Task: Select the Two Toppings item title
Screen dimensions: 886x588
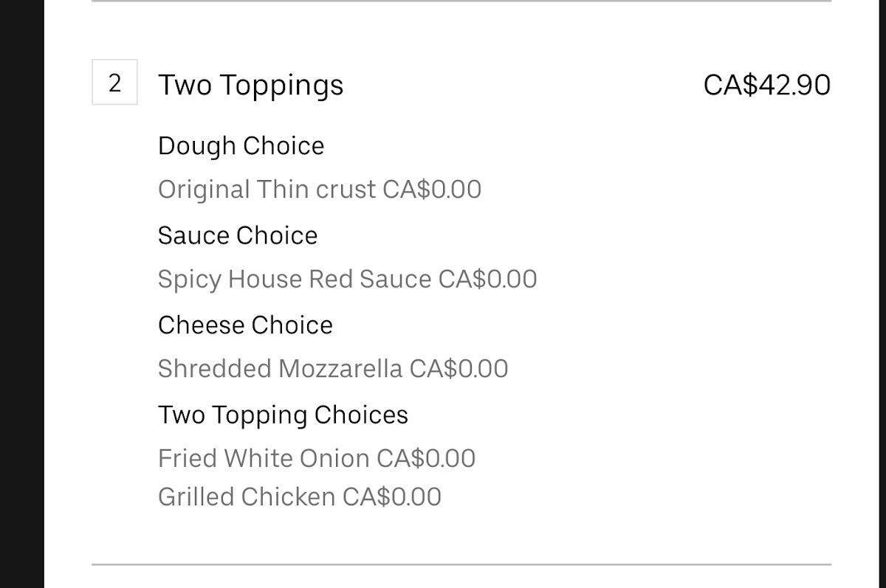Action: tap(250, 85)
